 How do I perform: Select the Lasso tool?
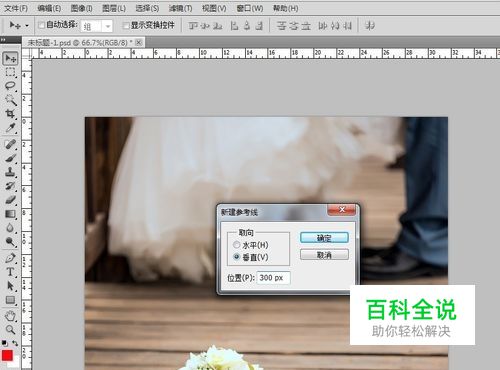[10, 86]
